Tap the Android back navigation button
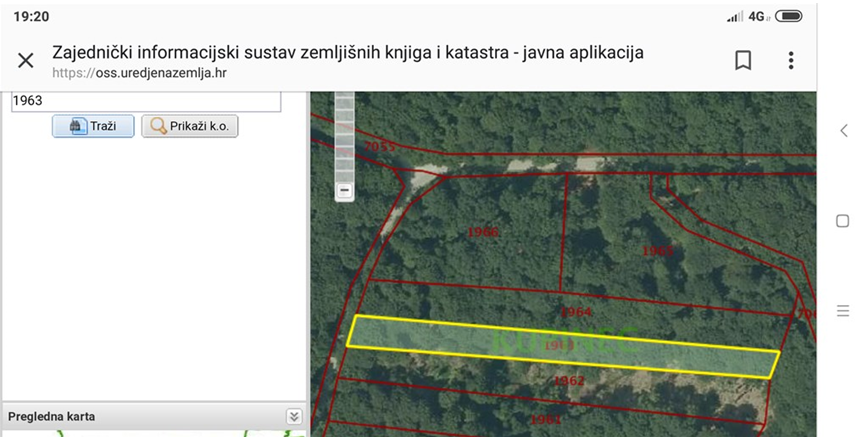This screenshot has width=868, height=441. tap(842, 131)
